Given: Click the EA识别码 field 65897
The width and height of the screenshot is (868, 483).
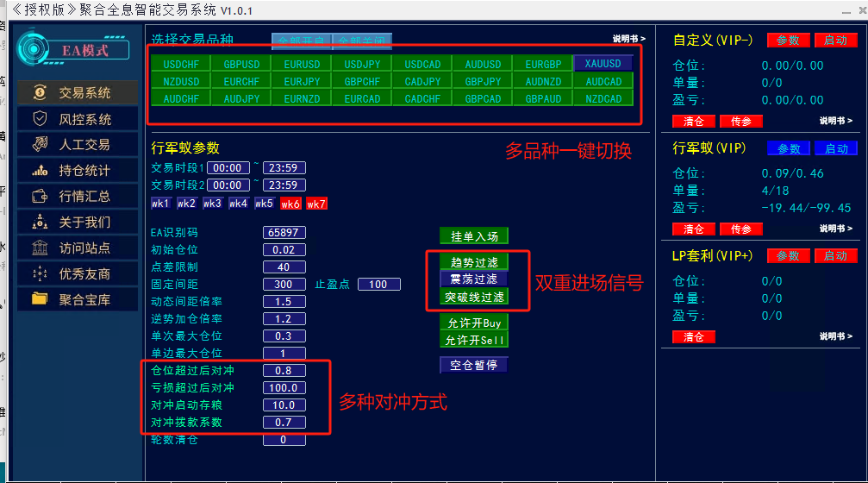Looking at the screenshot, I should tap(284, 233).
